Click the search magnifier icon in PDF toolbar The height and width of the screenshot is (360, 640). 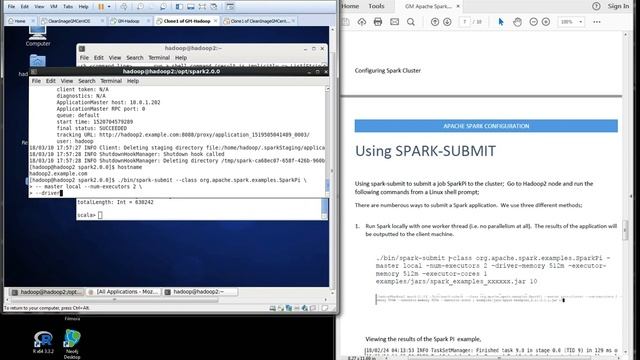click(411, 22)
